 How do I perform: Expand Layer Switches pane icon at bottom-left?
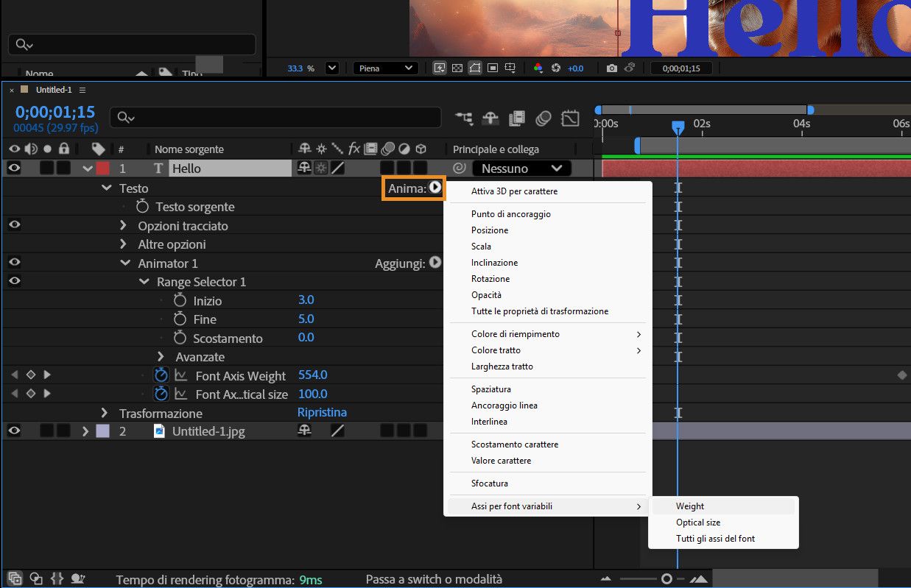point(15,578)
